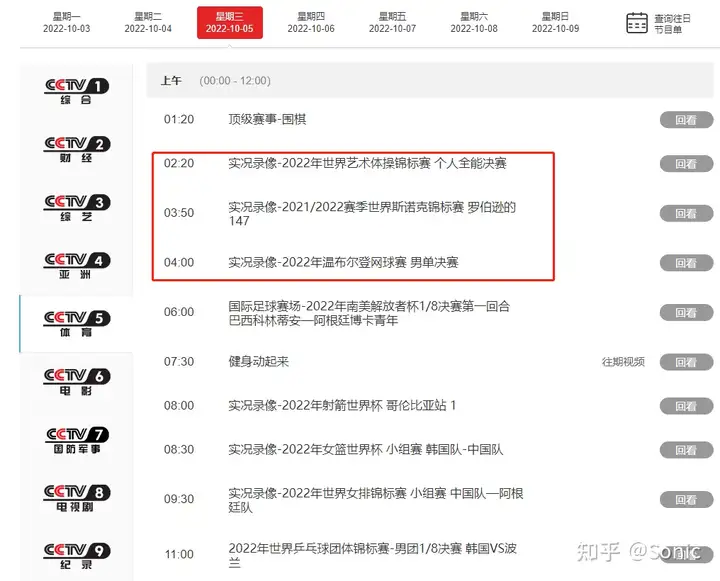The height and width of the screenshot is (581, 720).
Task: Select the CCTV-3 综艺 channel logo
Action: (x=77, y=208)
